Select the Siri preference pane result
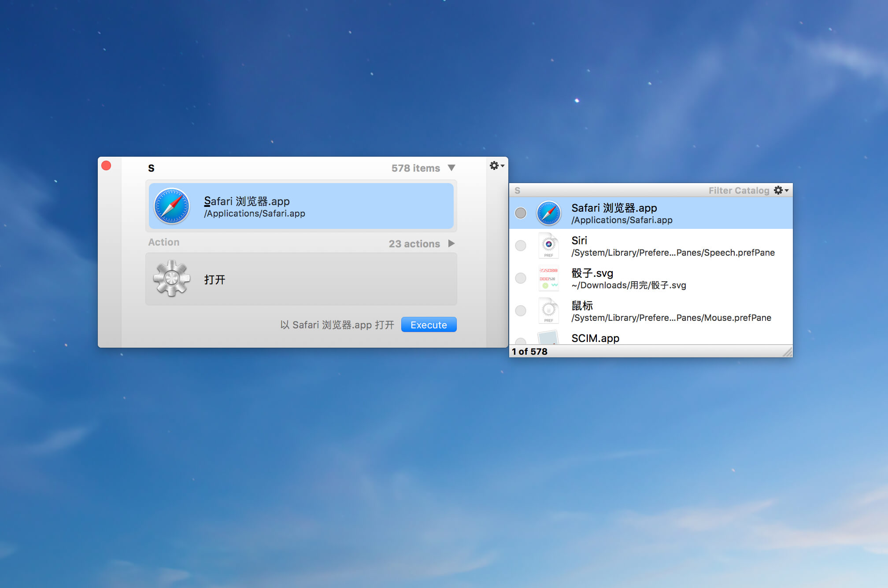This screenshot has width=888, height=588. 651,246
